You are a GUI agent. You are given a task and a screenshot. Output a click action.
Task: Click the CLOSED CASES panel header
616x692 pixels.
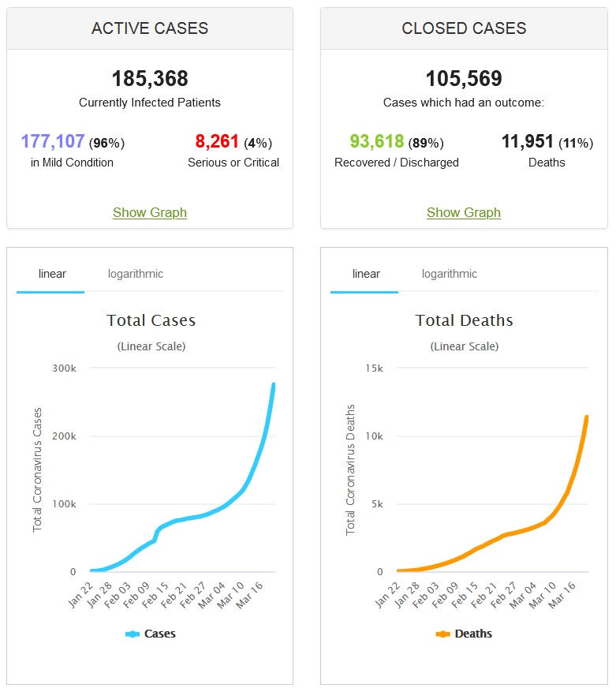(x=464, y=28)
